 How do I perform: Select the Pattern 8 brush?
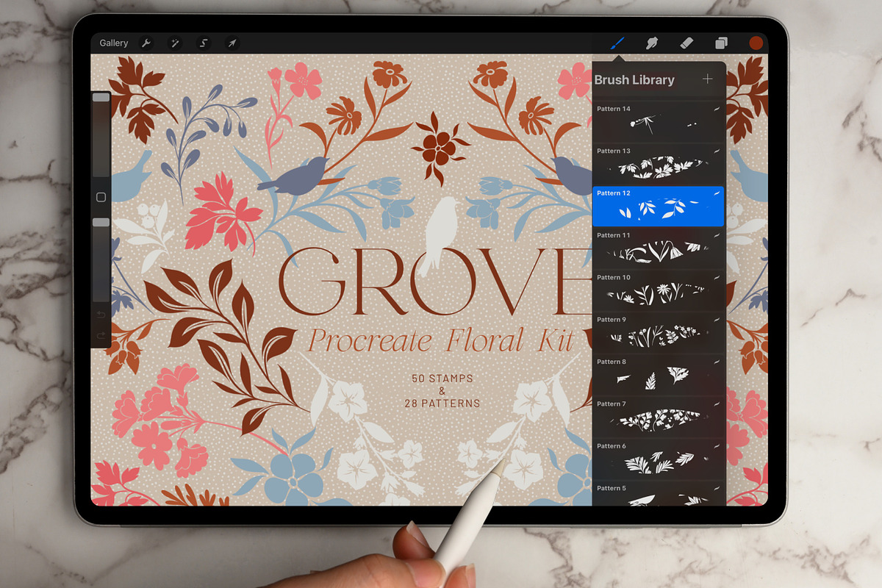[x=659, y=375]
